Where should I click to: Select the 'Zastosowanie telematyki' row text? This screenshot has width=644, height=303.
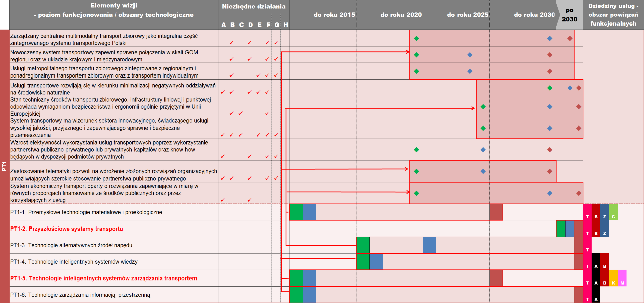click(114, 175)
